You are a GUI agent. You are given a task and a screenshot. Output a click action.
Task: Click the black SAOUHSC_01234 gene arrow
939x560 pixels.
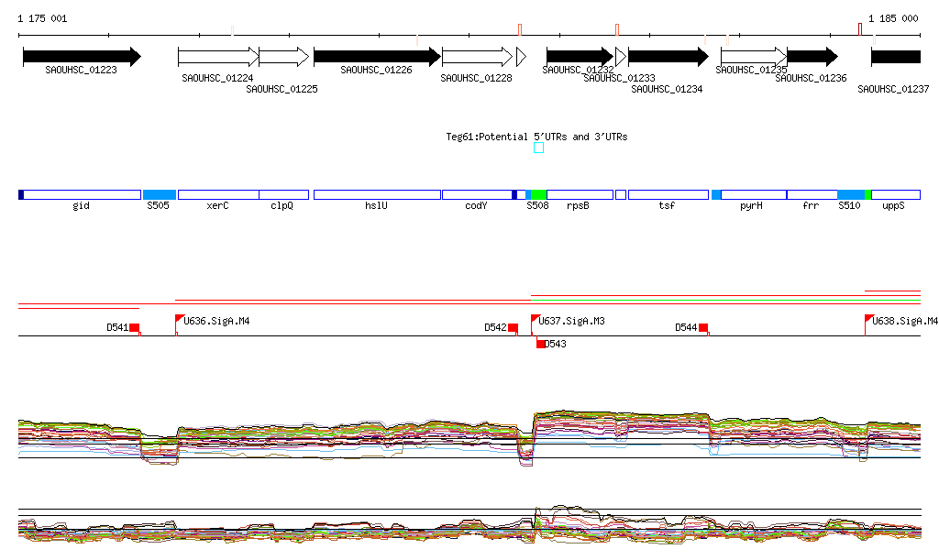[668, 57]
